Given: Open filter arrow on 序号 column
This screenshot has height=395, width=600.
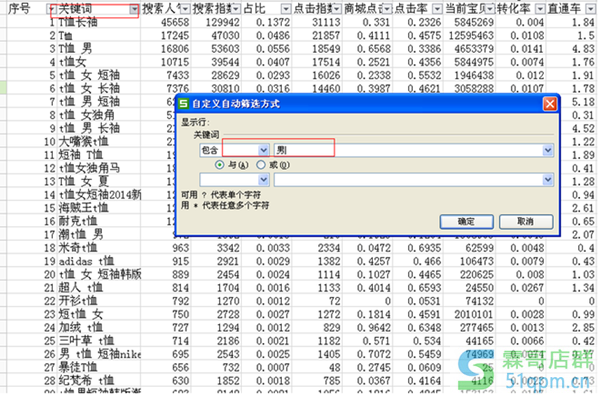Looking at the screenshot, I should click(x=51, y=9).
